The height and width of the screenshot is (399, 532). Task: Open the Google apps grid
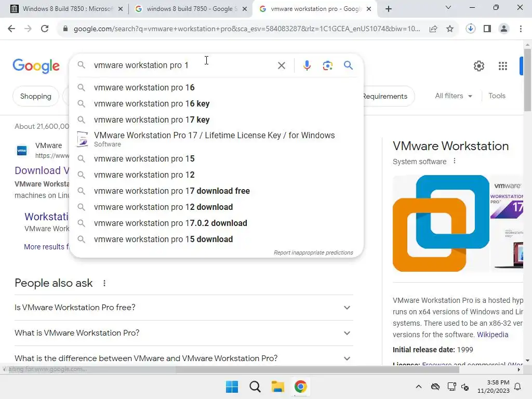tap(503, 66)
